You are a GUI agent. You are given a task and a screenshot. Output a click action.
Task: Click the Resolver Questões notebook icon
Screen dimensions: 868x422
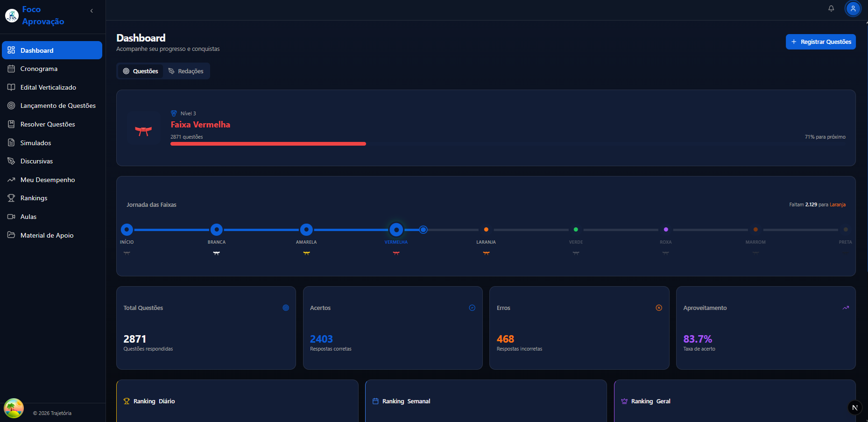11,124
